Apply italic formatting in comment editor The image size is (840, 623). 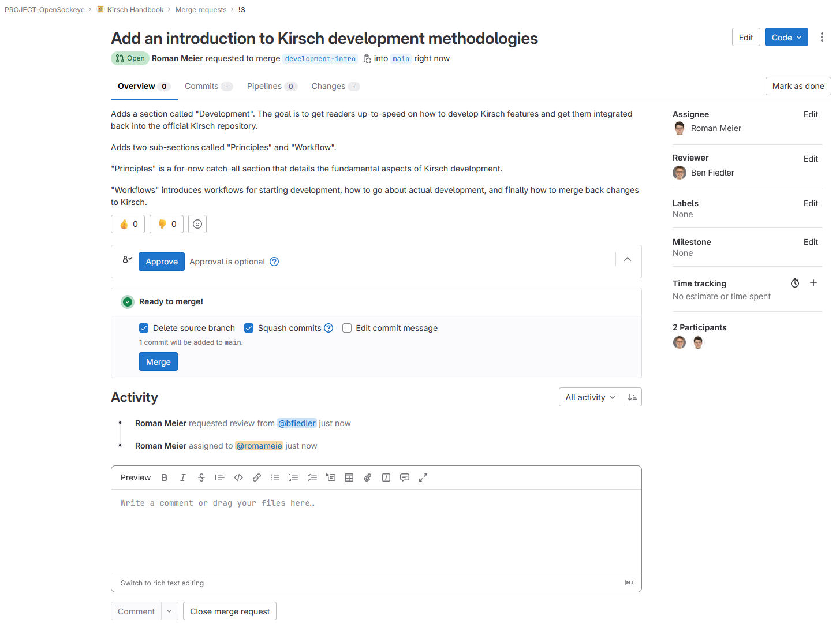point(183,477)
